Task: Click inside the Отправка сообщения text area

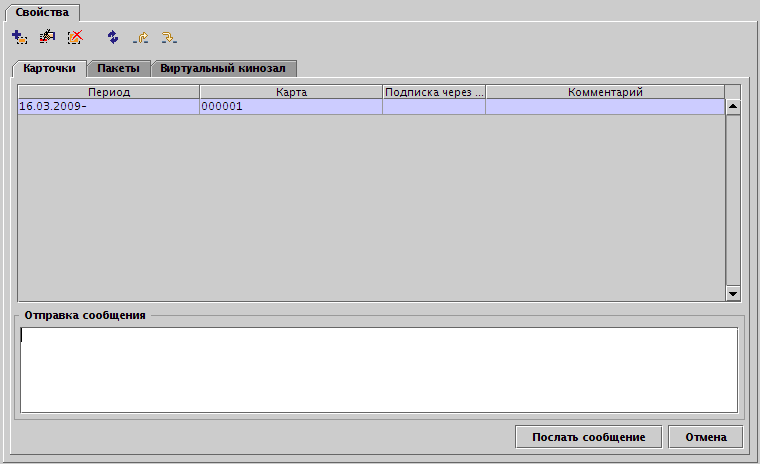Action: point(378,369)
